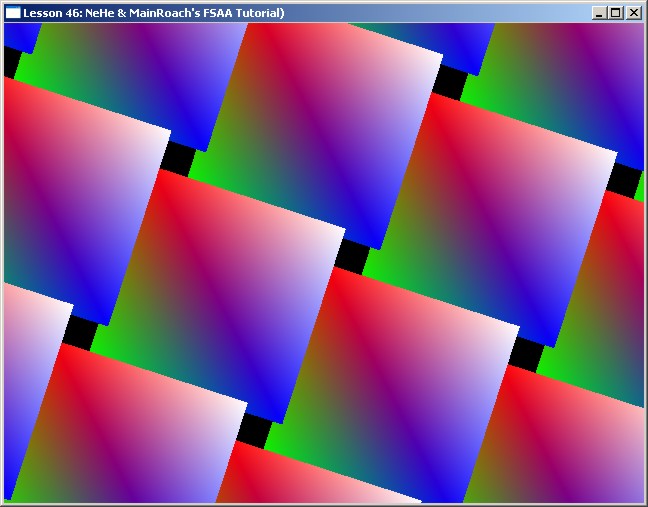Screen dimensions: 648x507
Task: Minimize the Lesson 46 FSAA Tutorial window
Action: (x=599, y=13)
